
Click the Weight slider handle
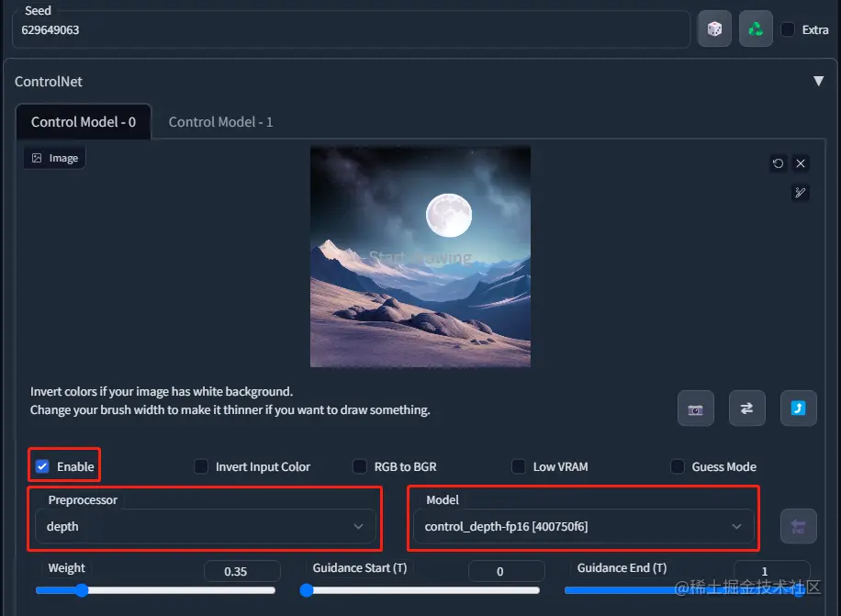(82, 590)
